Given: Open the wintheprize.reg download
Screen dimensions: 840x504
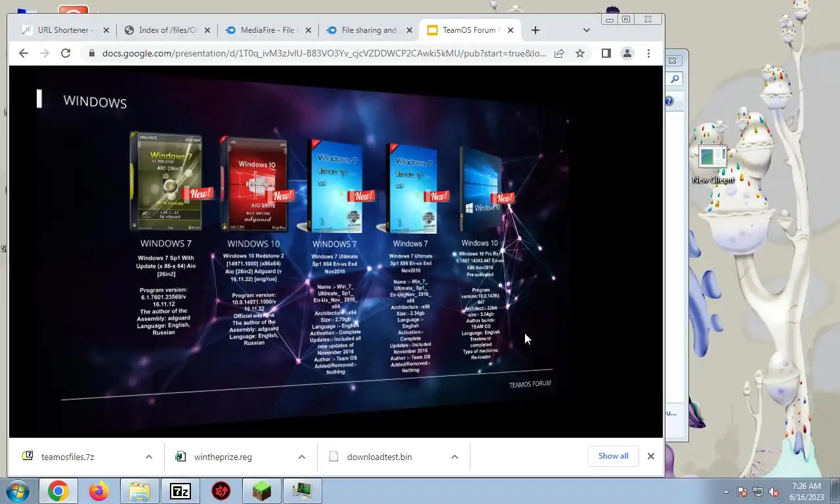Looking at the screenshot, I should 223,457.
